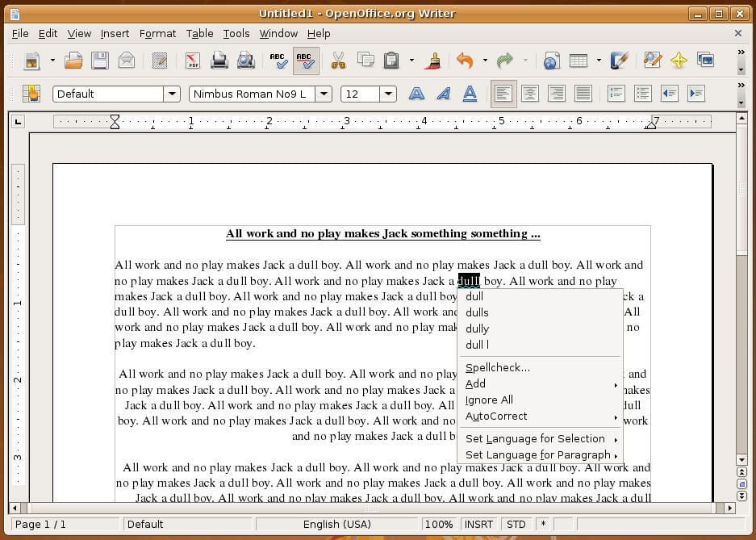The image size is (756, 540).
Task: Click the STD selection mode field
Action: 516,525
